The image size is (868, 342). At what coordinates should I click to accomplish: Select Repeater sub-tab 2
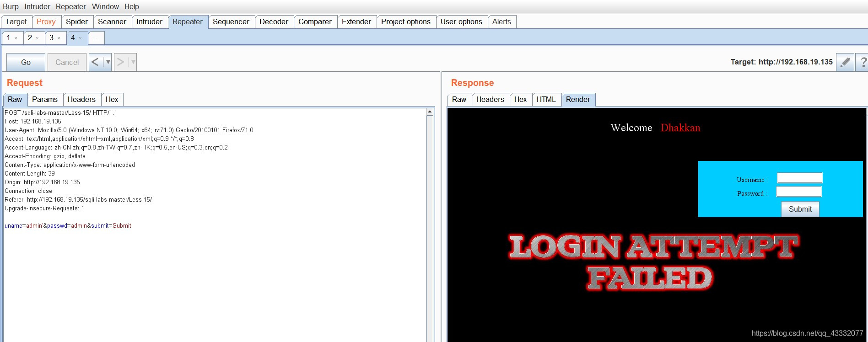point(30,38)
